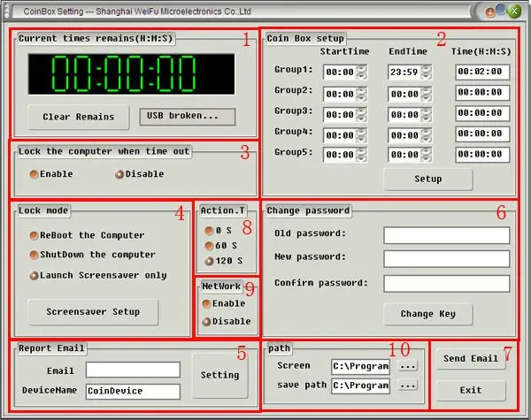Click the Group4 Time(H:M:S) field

(482, 134)
